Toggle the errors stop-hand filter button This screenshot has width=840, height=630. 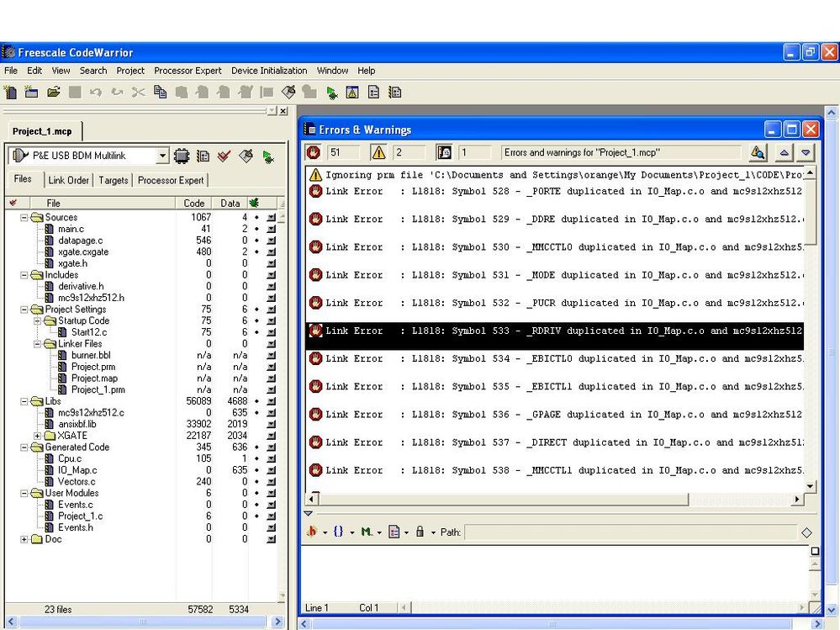coord(314,153)
